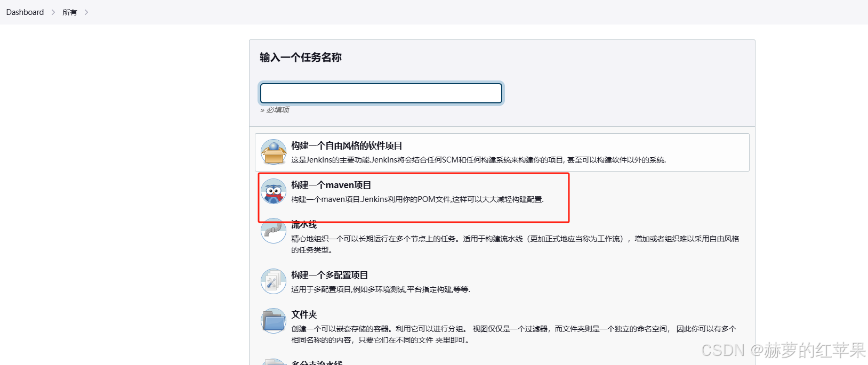
Task: Click the Dashboard breadcrumb link
Action: (25, 12)
